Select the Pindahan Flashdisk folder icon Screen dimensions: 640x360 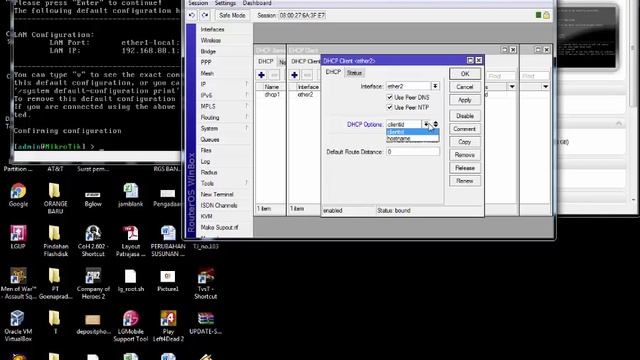pos(54,233)
